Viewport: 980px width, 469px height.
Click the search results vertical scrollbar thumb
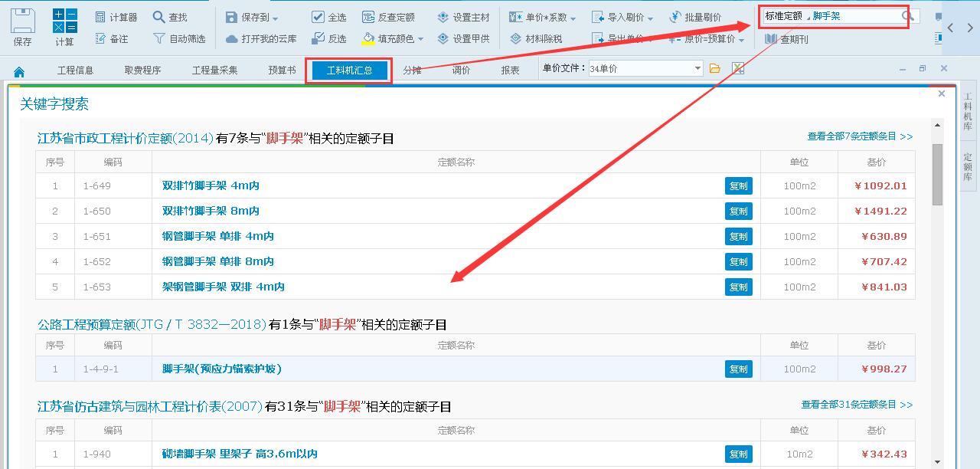[x=937, y=174]
